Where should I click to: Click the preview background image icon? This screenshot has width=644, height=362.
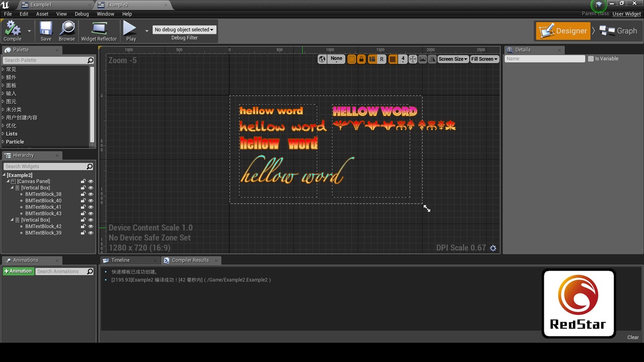[x=423, y=59]
